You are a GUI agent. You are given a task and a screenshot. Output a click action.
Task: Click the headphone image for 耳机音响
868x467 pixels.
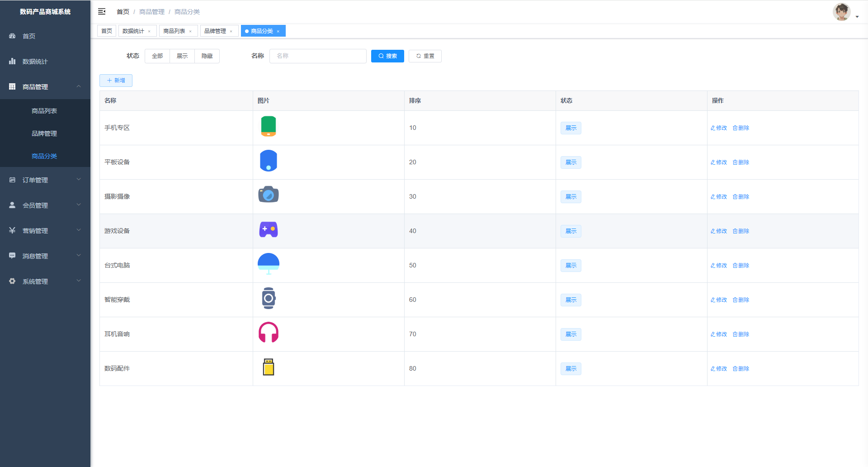click(x=268, y=333)
